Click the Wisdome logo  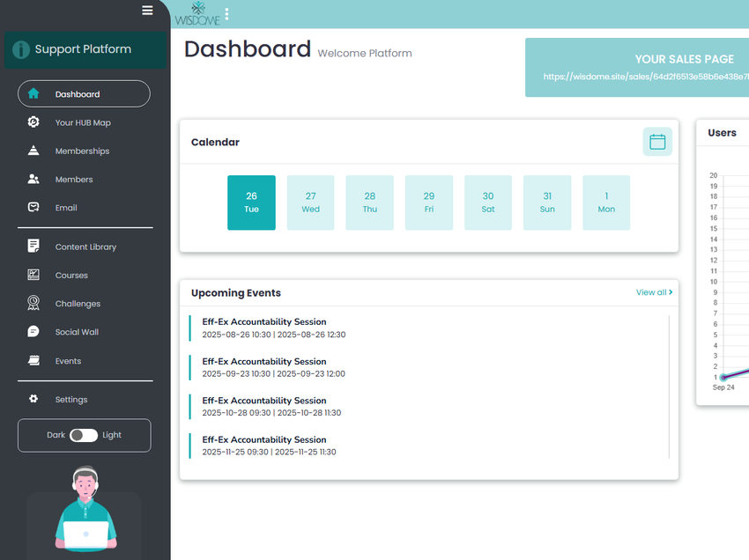[197, 14]
